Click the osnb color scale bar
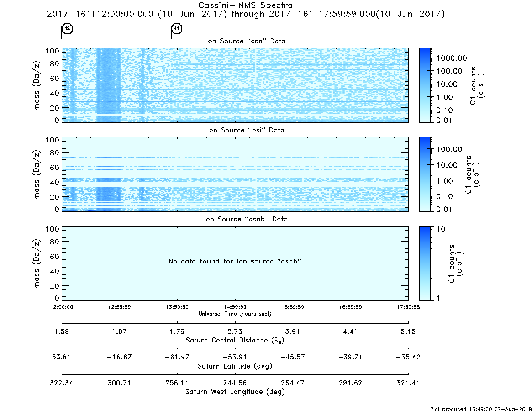Viewport: 532px width, 411px height. pyautogui.click(x=425, y=263)
